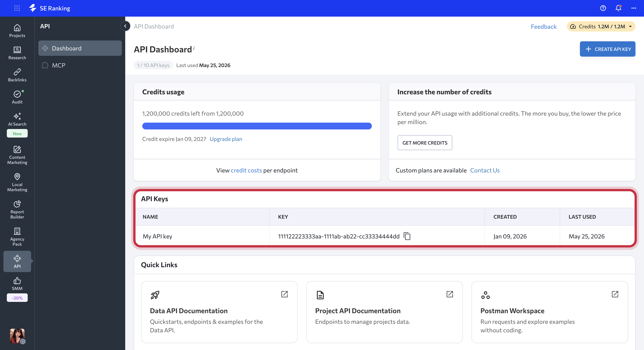The width and height of the screenshot is (644, 350).
Task: Click May 25, 2026 in LAST USED column
Action: coord(586,236)
